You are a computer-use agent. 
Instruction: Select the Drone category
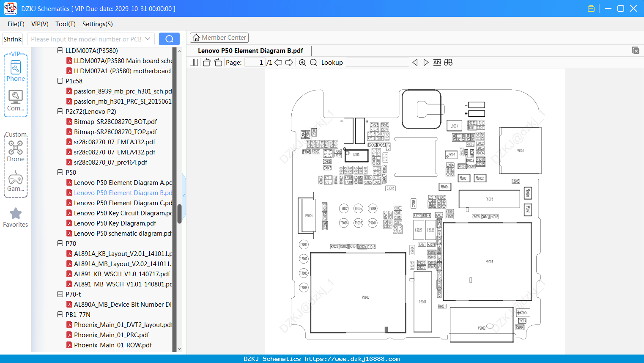[16, 151]
